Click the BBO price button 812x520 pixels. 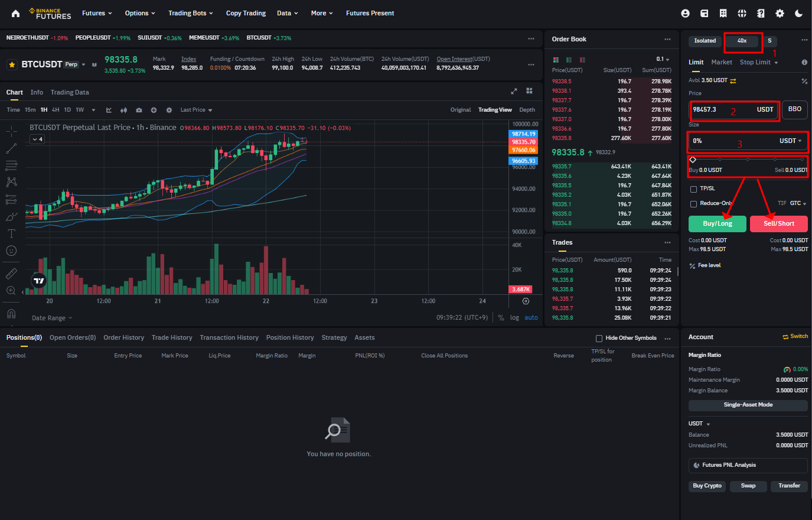pos(795,109)
